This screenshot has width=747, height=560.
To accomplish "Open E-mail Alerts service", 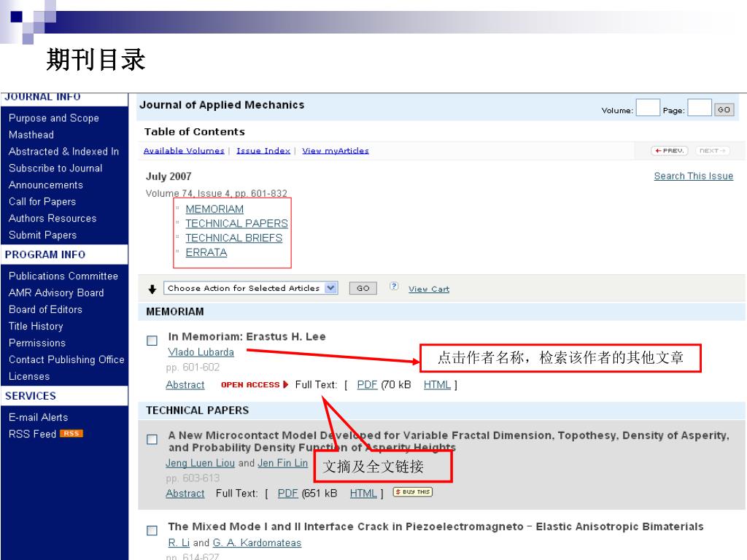I will click(x=38, y=417).
